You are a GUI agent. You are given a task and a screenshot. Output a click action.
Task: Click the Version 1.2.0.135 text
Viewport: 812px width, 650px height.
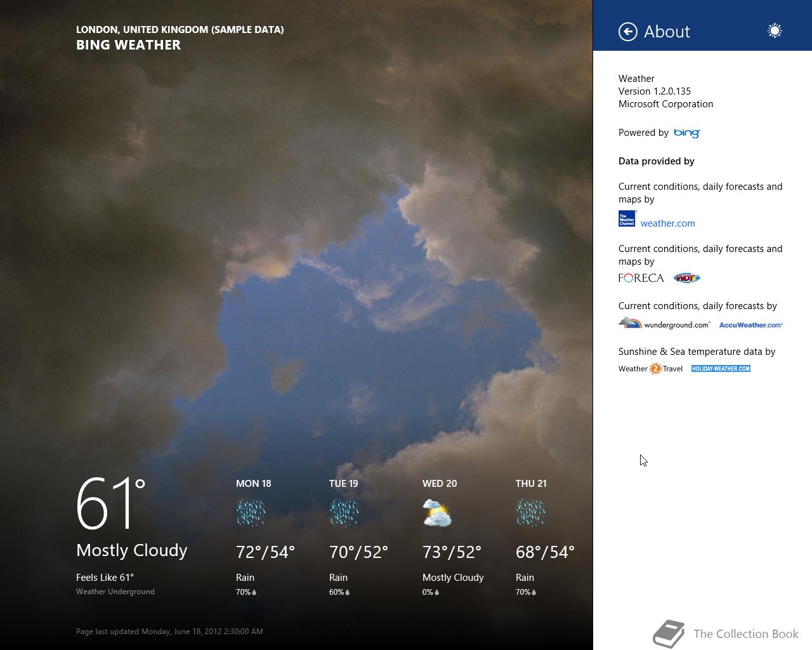[x=655, y=91]
